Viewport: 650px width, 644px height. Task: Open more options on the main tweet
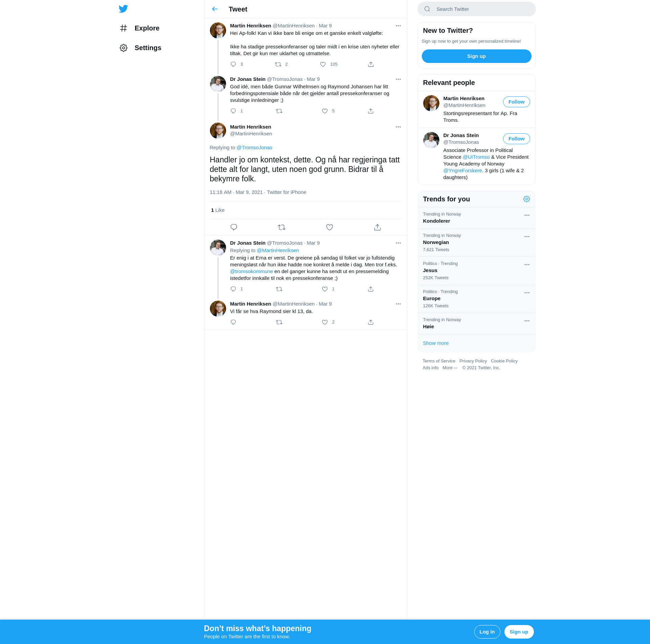point(398,127)
